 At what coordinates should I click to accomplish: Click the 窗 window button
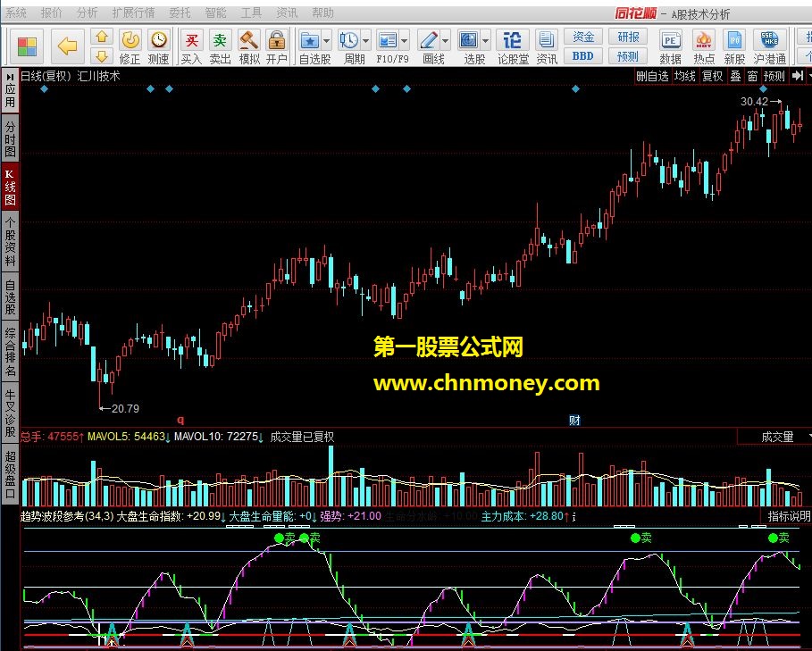click(x=752, y=76)
